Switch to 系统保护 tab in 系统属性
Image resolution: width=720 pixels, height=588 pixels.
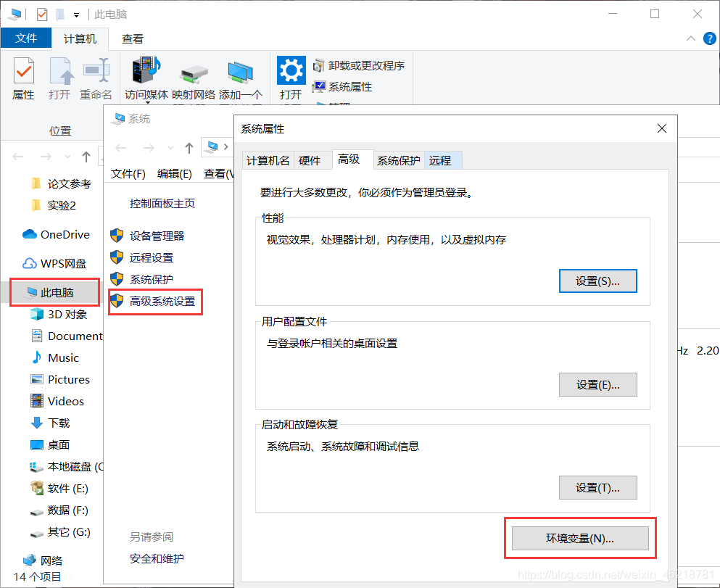[399, 161]
